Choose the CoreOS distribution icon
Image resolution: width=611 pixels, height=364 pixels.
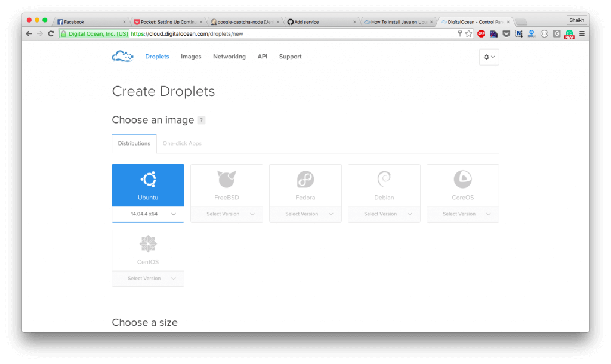[462, 180]
